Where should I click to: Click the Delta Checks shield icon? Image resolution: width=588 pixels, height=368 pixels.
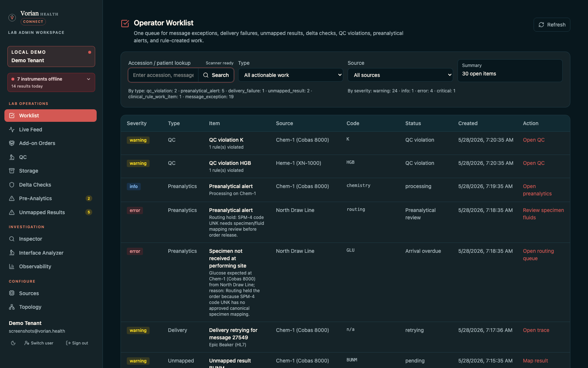[12, 185]
